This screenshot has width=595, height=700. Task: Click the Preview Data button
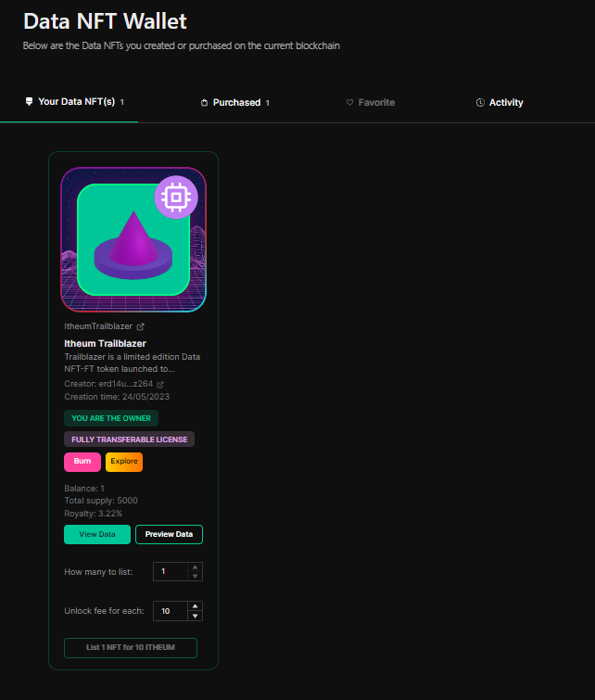click(170, 534)
